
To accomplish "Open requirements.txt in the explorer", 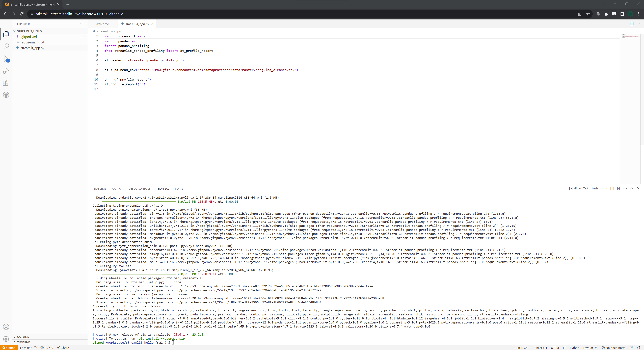I will click(32, 42).
